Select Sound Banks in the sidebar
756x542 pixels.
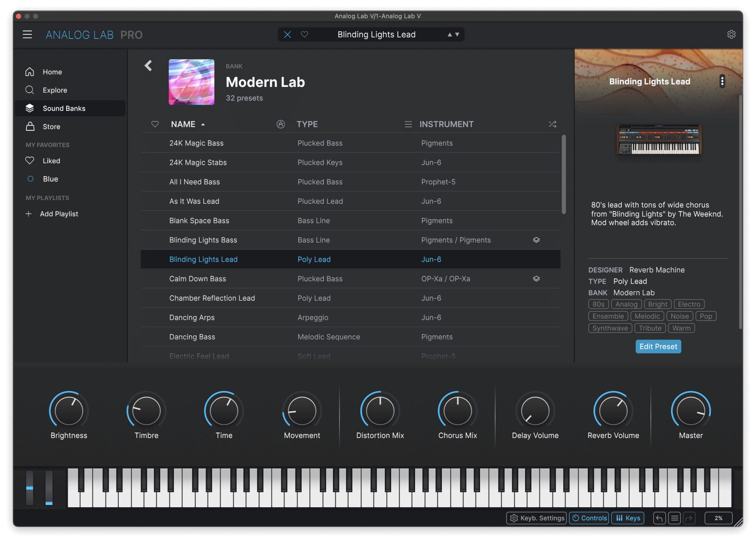pyautogui.click(x=70, y=108)
